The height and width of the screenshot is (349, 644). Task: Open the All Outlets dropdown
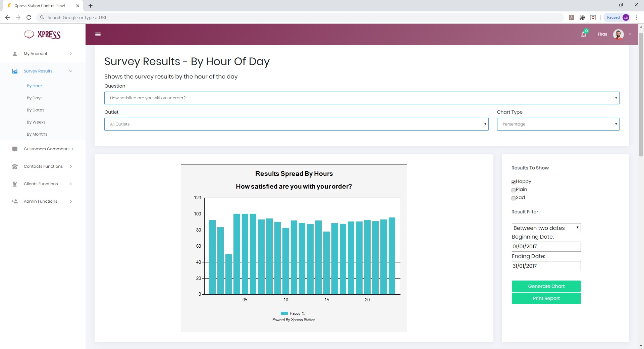[297, 124]
